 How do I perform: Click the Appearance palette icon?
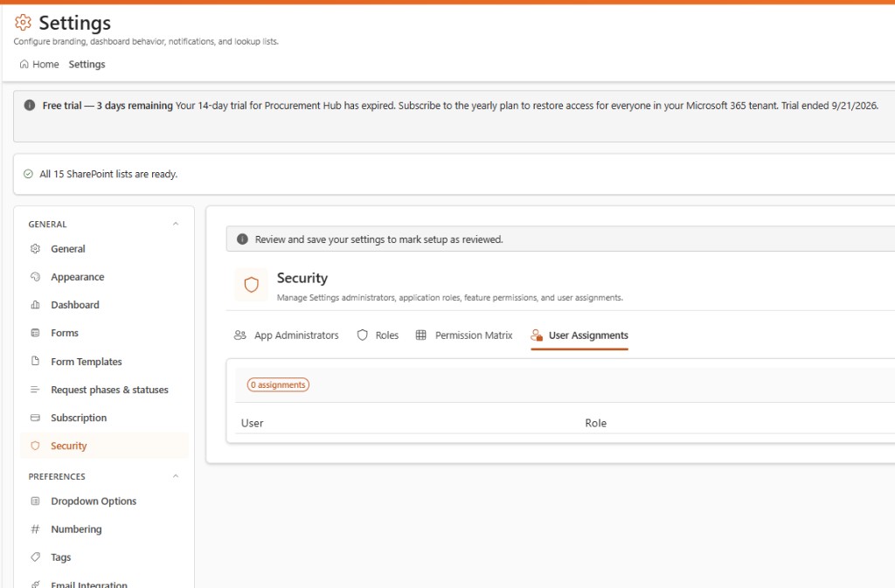[x=35, y=277]
